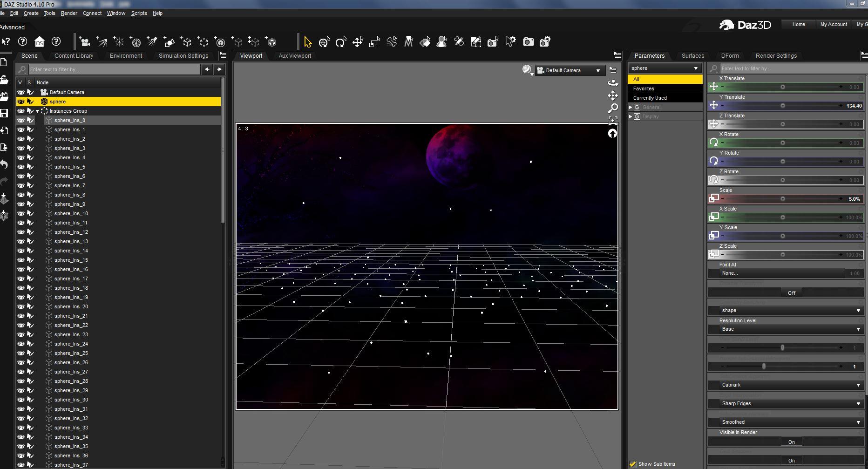Click the Scene filter text field
This screenshot has width=868, height=469.
pyautogui.click(x=114, y=69)
